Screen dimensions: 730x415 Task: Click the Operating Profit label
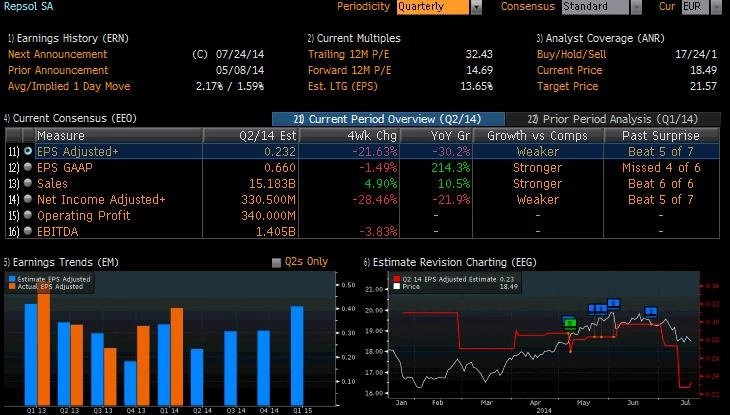click(84, 215)
